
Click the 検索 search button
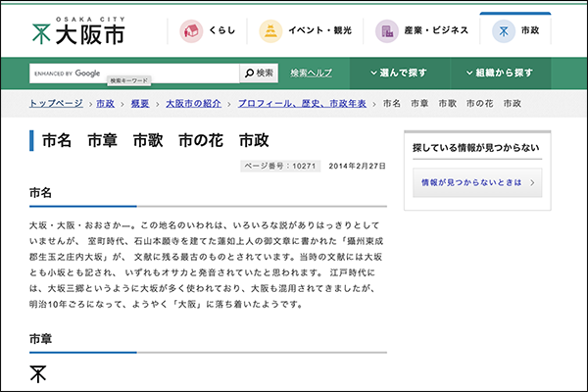point(259,73)
